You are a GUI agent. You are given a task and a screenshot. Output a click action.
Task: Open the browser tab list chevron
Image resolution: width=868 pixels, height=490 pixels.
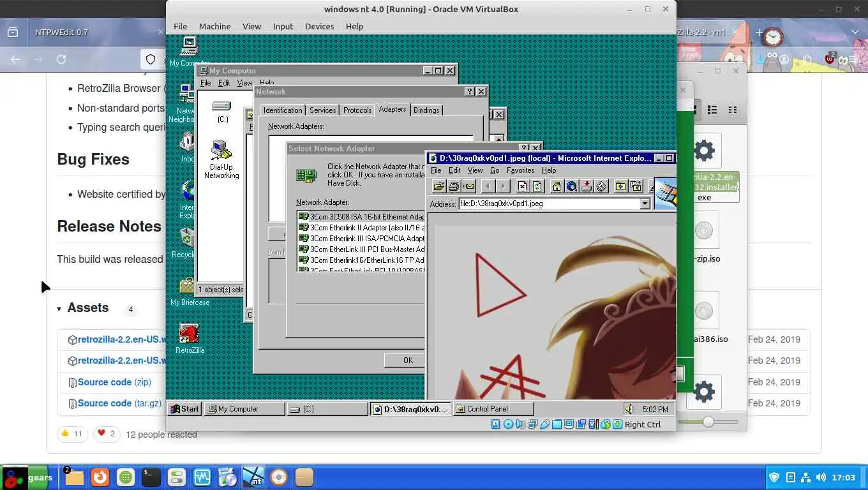click(855, 32)
